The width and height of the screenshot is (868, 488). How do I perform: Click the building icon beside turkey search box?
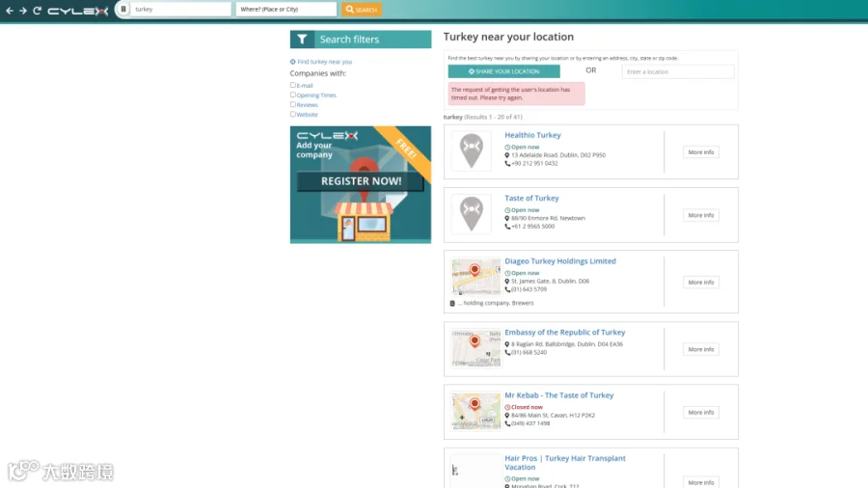pyautogui.click(x=123, y=9)
